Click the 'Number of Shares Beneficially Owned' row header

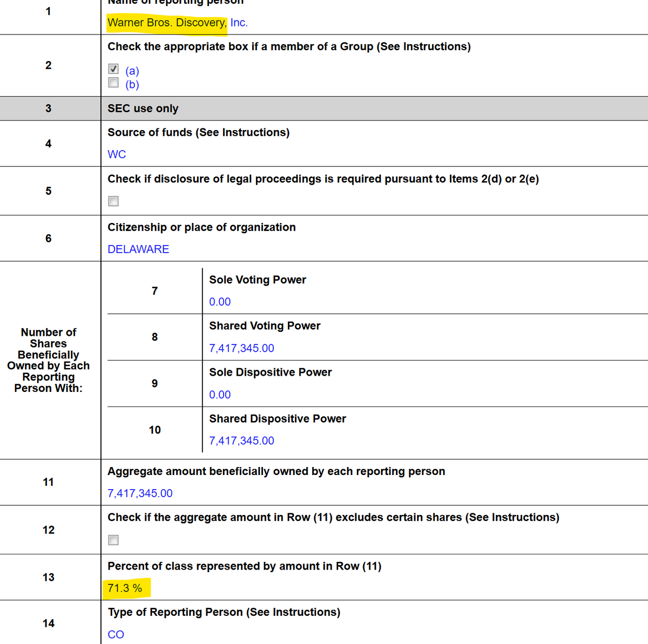(49, 360)
